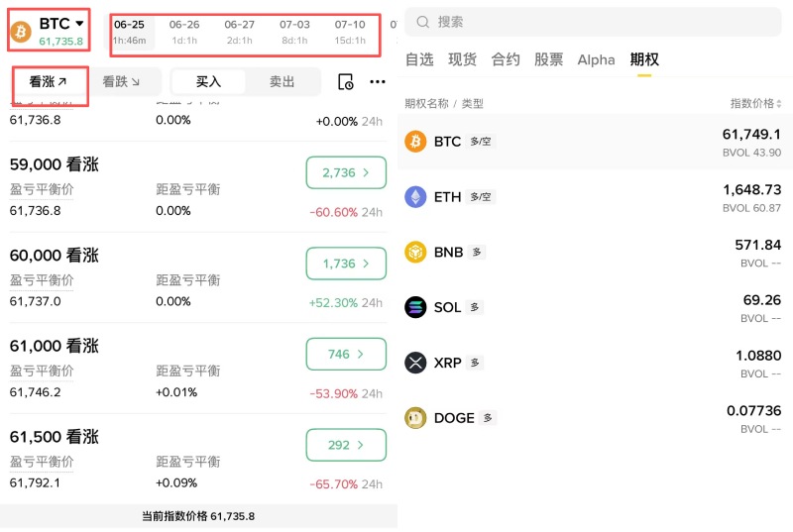
Task: Click the BVOL 60.87 value
Action: click(751, 208)
